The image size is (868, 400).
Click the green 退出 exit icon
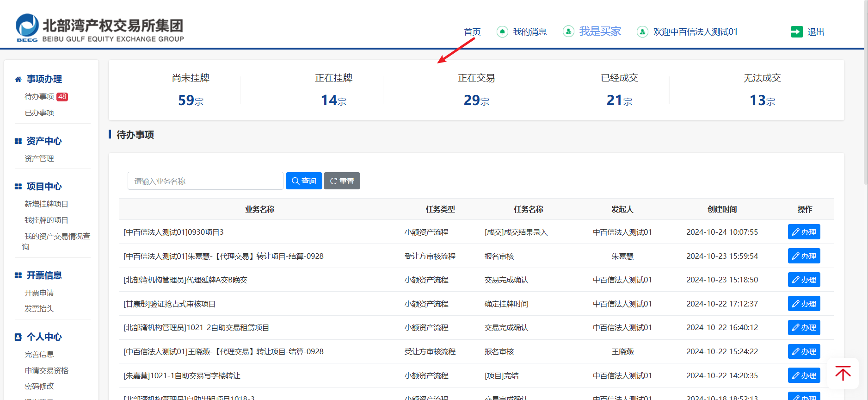pyautogui.click(x=797, y=31)
